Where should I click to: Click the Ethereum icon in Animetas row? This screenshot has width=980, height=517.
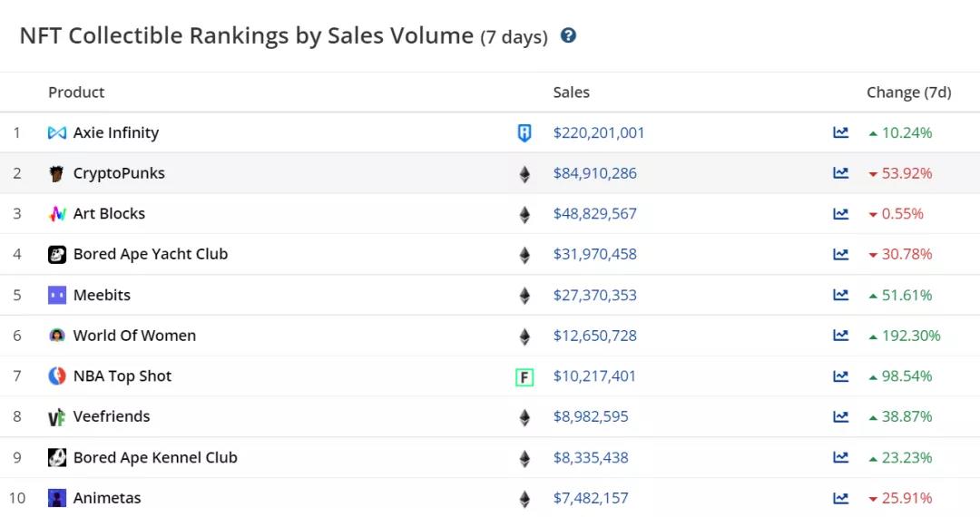(x=524, y=499)
